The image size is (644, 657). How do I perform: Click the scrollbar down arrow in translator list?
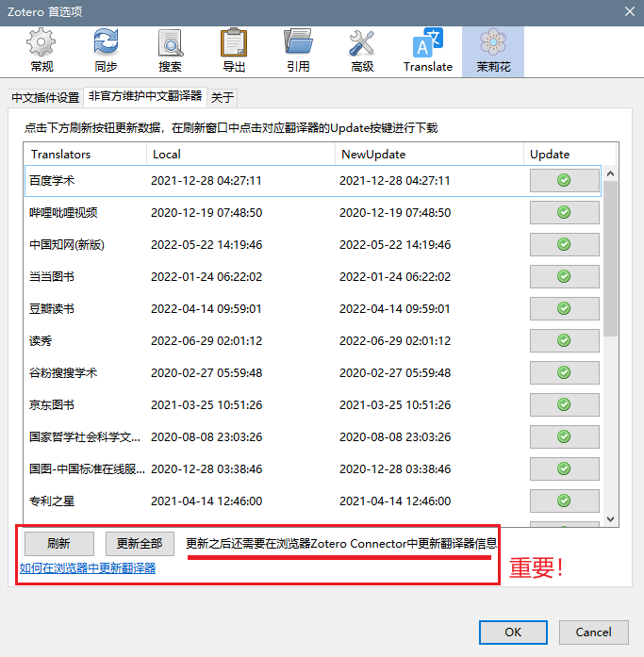coord(610,519)
